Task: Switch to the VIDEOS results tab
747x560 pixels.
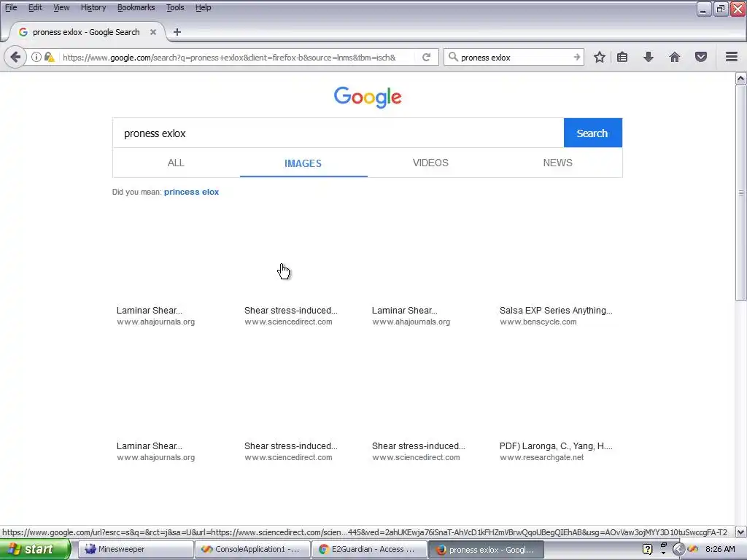Action: [430, 163]
